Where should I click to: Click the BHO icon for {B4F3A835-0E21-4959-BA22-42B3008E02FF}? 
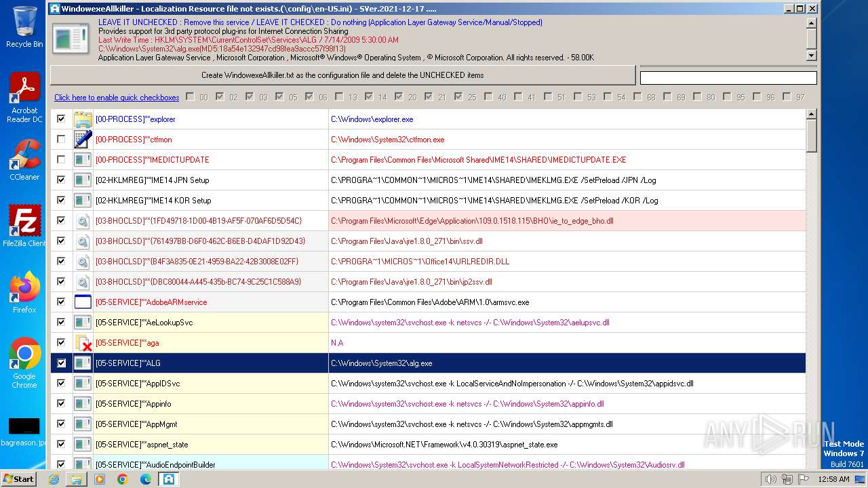[83, 262]
